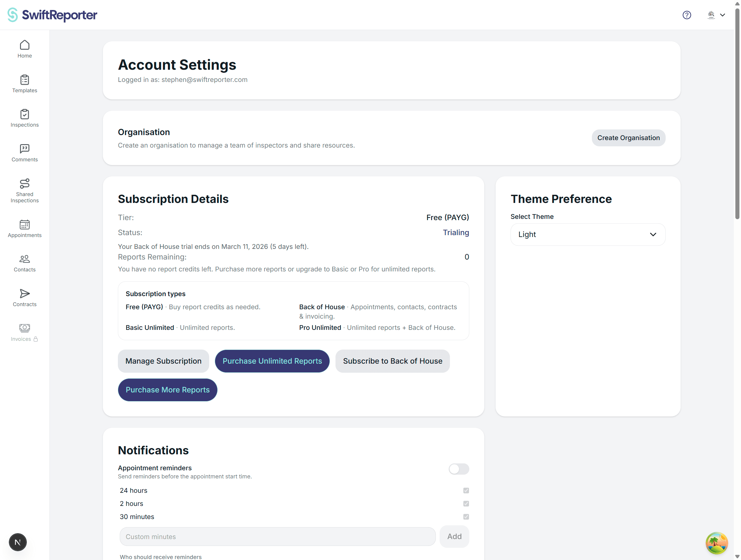This screenshot has width=741, height=560.
Task: Go to Inspections in the sidebar
Action: point(24,118)
